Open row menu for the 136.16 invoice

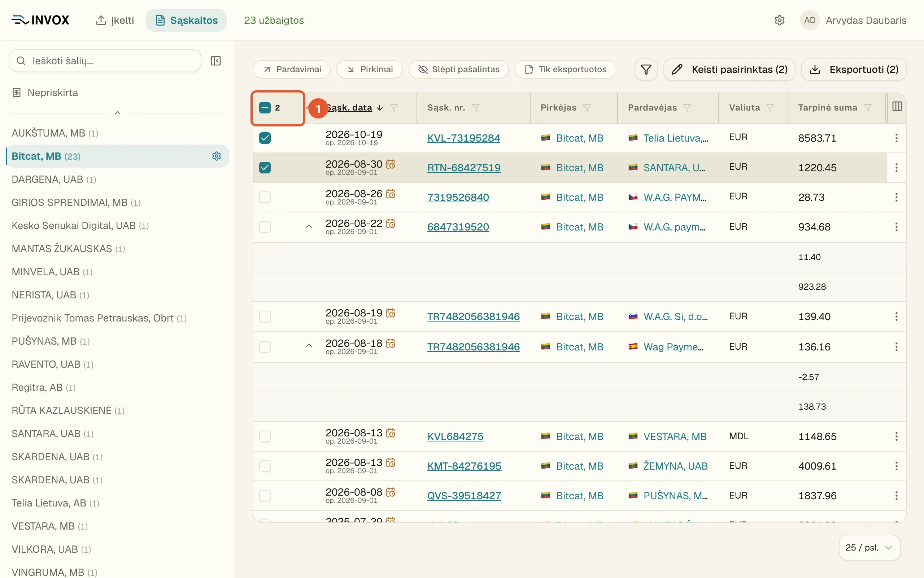(896, 347)
